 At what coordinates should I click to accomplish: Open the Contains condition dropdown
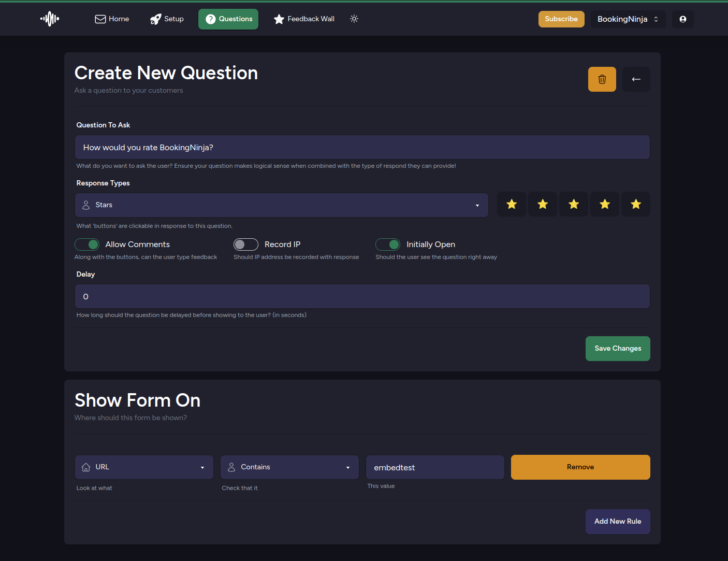(x=289, y=467)
